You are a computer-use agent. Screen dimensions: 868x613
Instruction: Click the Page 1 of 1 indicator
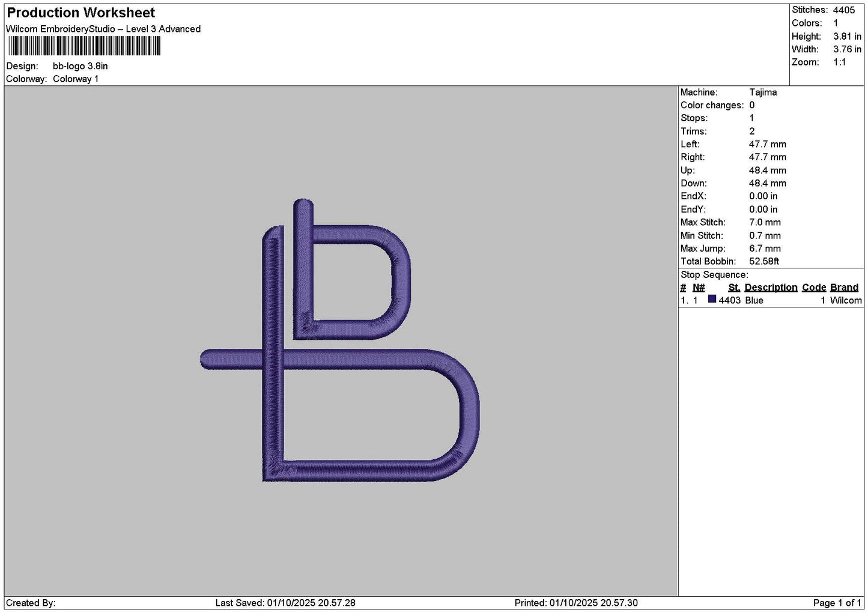(837, 603)
